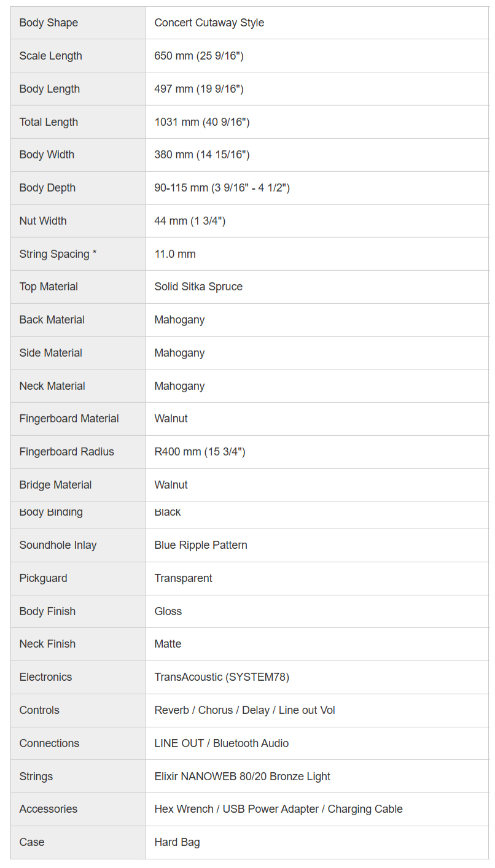Select the Elixir NANOWEB strings value
Viewport: 495px width, 868px height.
point(242,777)
